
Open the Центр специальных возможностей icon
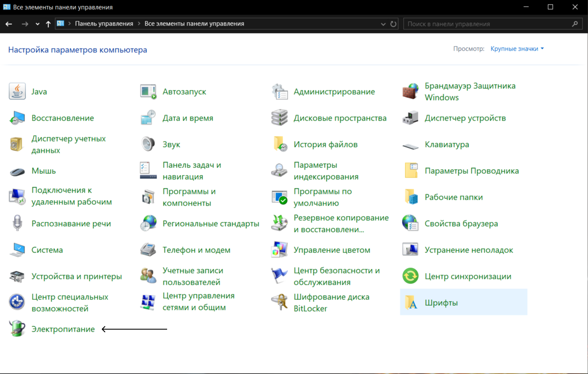[x=17, y=303]
